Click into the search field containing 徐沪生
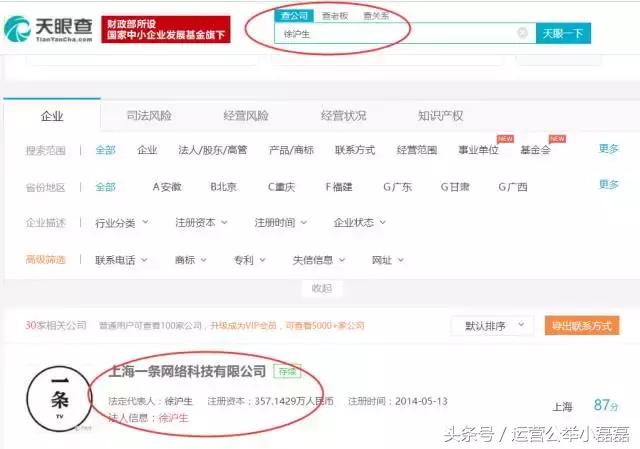The width and height of the screenshot is (640, 449). 405,33
